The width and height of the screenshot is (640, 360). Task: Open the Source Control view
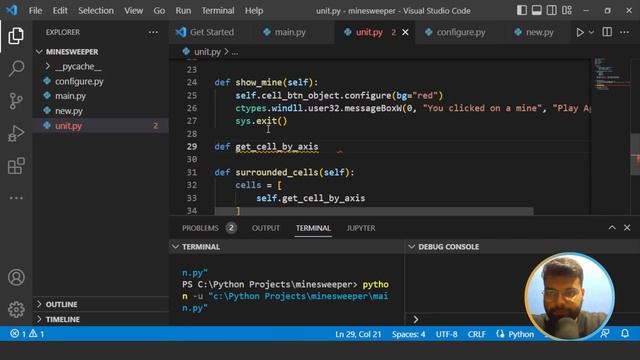16,101
